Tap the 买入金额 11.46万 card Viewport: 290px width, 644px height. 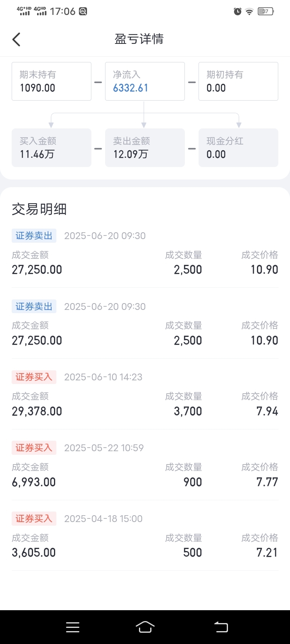coord(52,148)
